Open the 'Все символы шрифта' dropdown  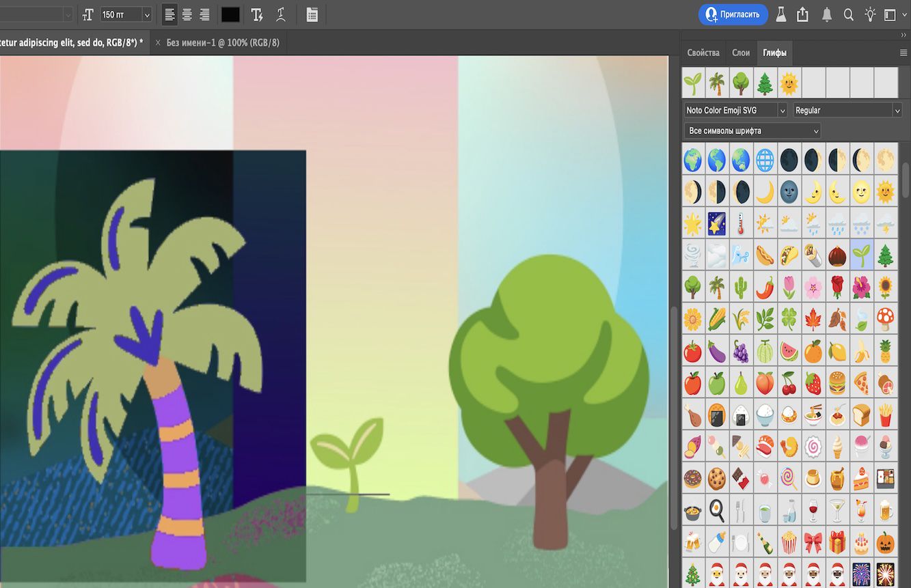752,130
